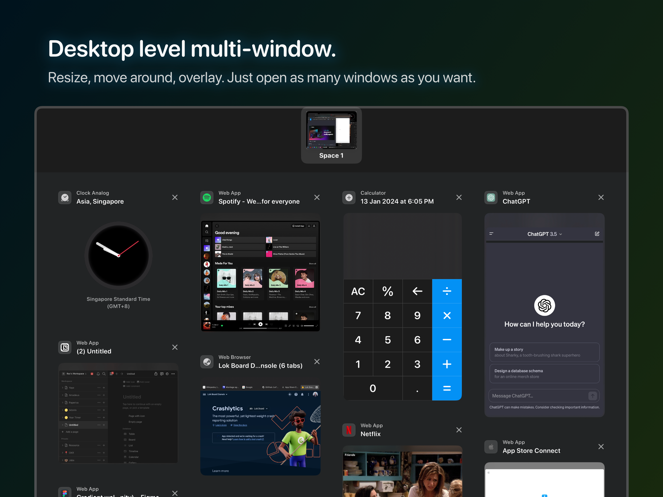Click the equals key on calculator
Viewport: 663px width, 497px height.
[x=447, y=388]
